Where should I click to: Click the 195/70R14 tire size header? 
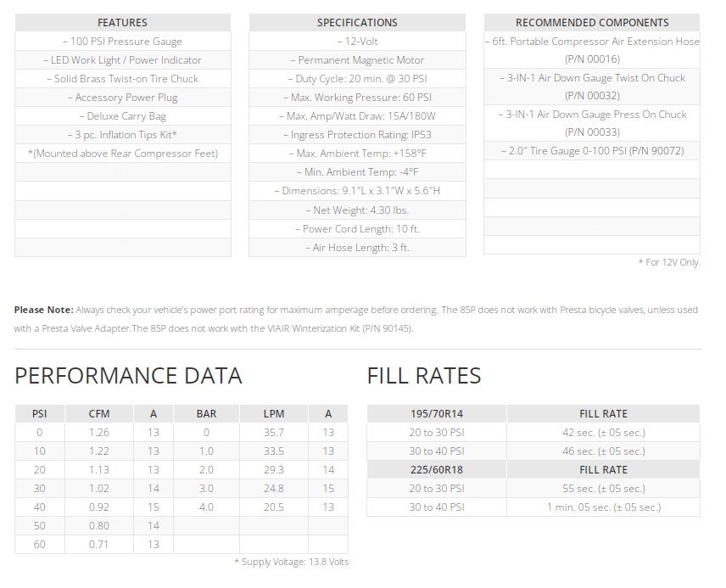[x=437, y=414]
